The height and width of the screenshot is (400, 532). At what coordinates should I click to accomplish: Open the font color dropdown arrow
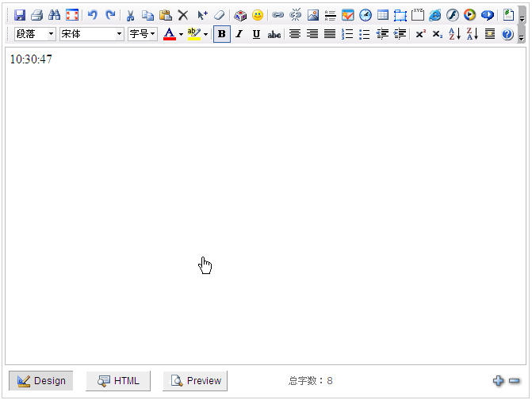point(182,34)
